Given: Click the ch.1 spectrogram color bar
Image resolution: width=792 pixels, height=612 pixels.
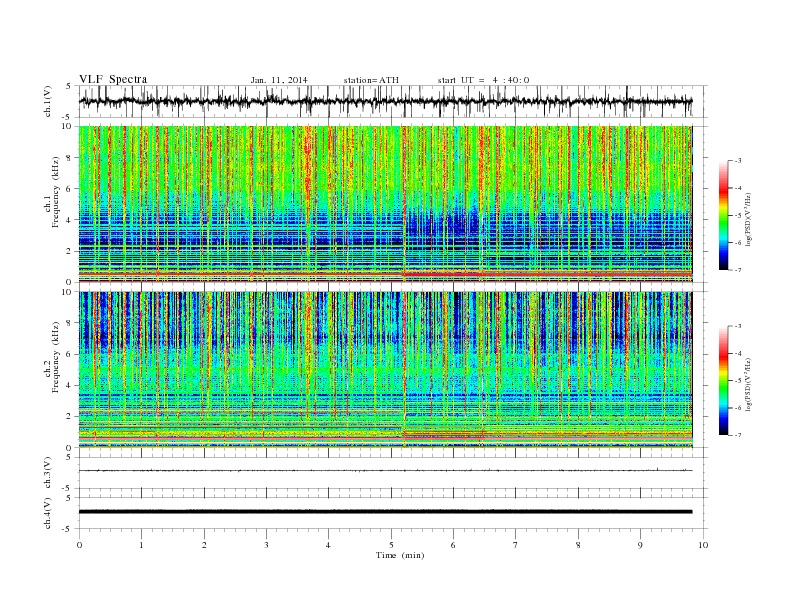Looking at the screenshot, I should [x=723, y=216].
